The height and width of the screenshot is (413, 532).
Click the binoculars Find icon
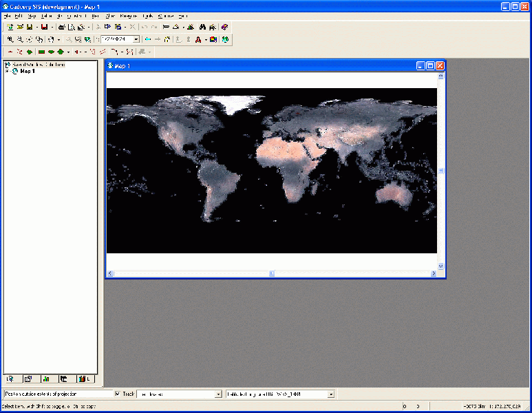202,27
